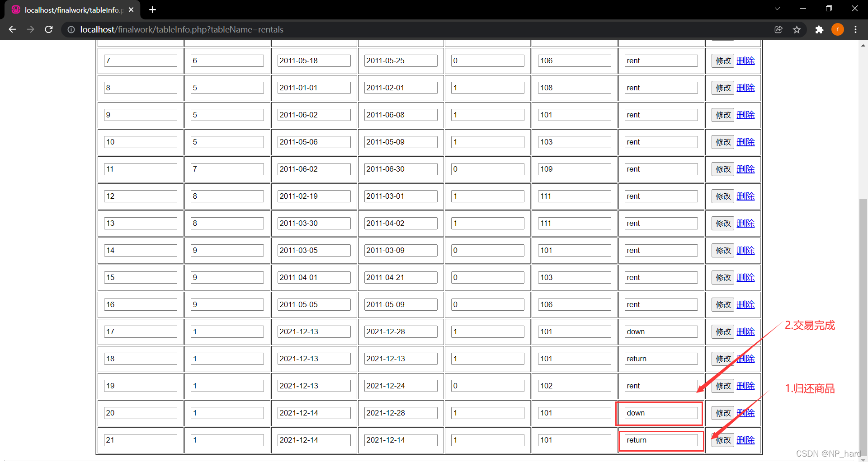Image resolution: width=868 pixels, height=462 pixels.
Task: Open the orange profile avatar
Action: pos(837,29)
